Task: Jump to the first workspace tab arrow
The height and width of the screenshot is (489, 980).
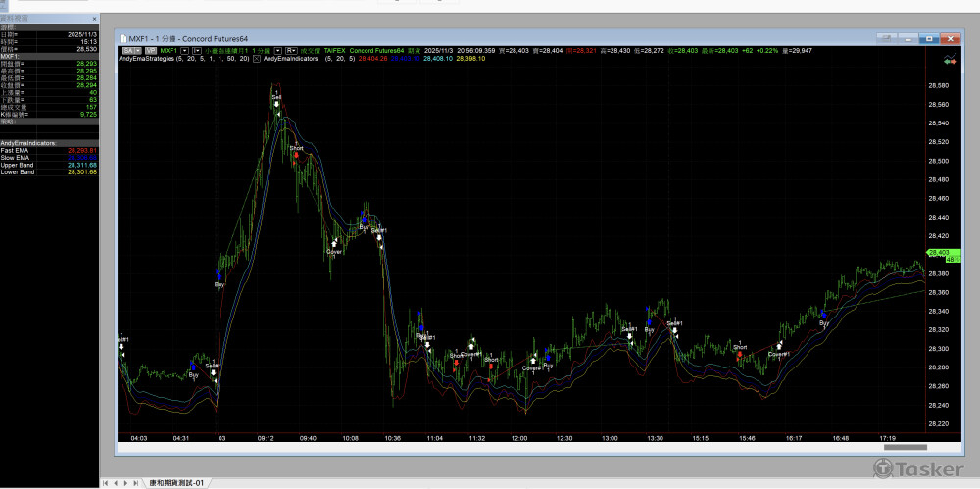Action: point(107,483)
